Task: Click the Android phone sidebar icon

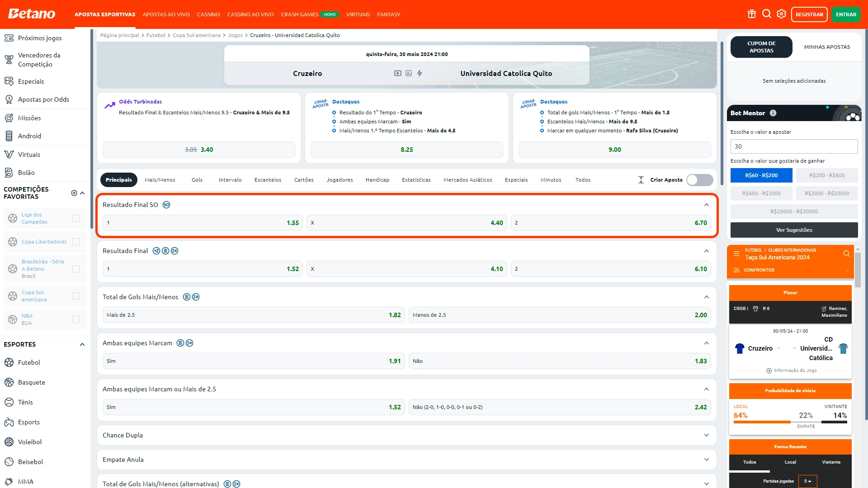Action: pos(9,136)
